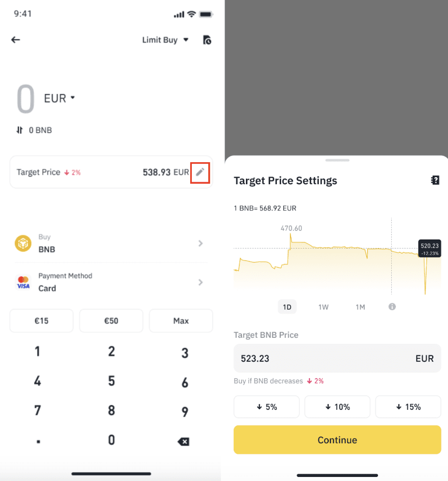Choose the 15% decrease preset
This screenshot has height=481, width=448.
pos(408,407)
